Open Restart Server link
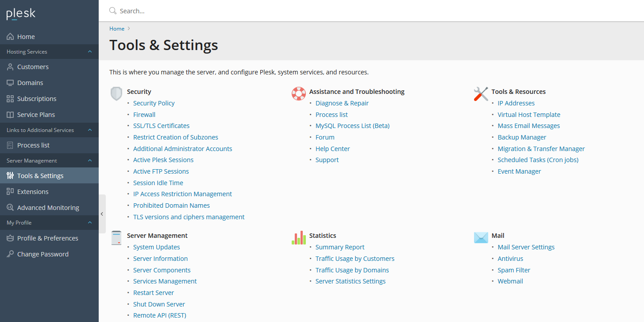 point(154,293)
